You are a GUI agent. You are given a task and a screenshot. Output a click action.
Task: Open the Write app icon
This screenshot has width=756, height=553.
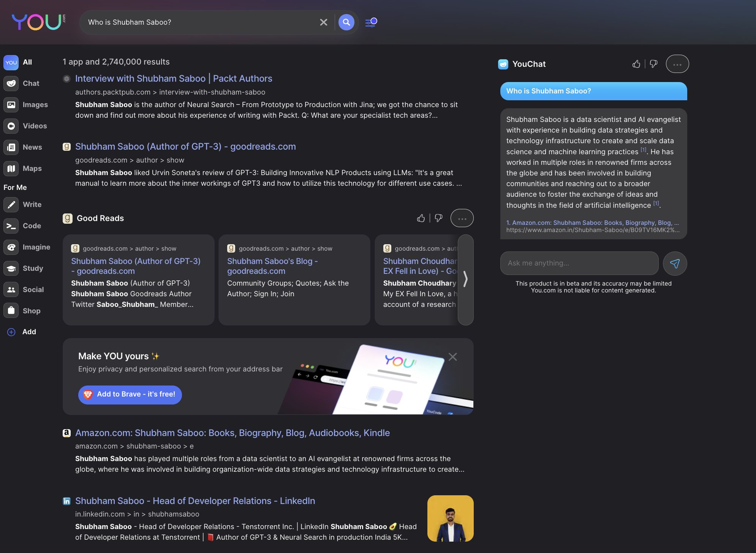[x=11, y=205]
